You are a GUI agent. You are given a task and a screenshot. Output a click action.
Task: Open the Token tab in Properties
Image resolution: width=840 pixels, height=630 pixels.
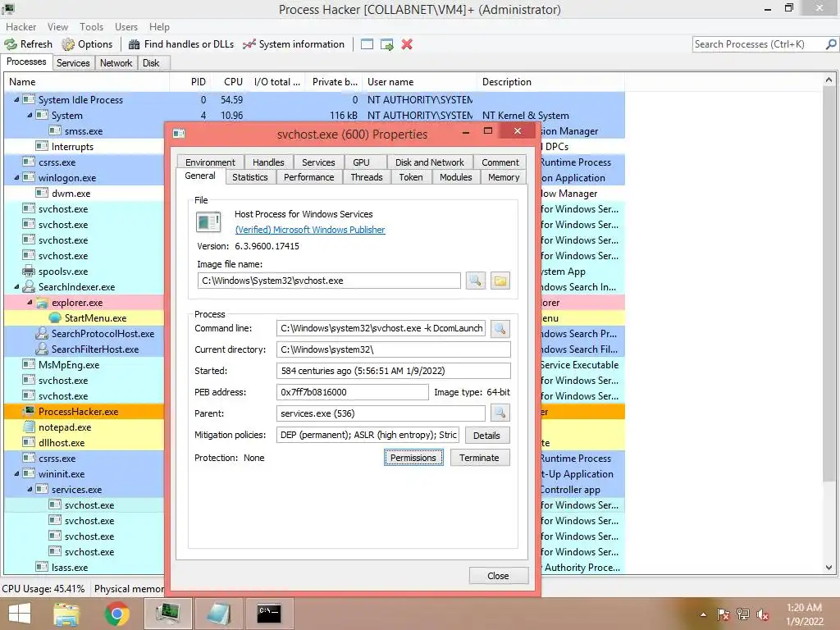411,177
